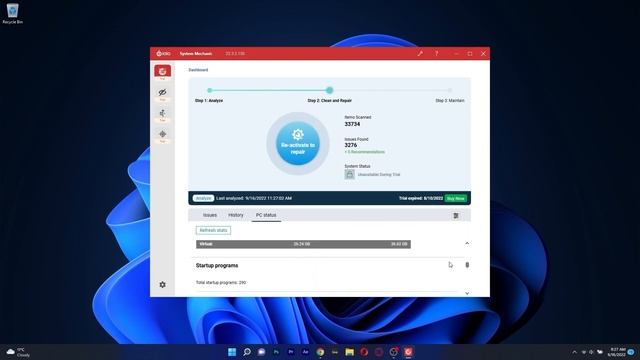Open Google Chrome on the taskbar
The image size is (640, 360).
(320, 352)
